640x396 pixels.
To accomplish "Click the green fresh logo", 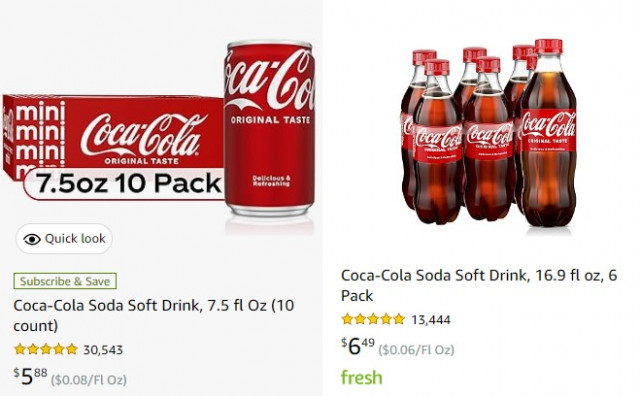I will [362, 378].
